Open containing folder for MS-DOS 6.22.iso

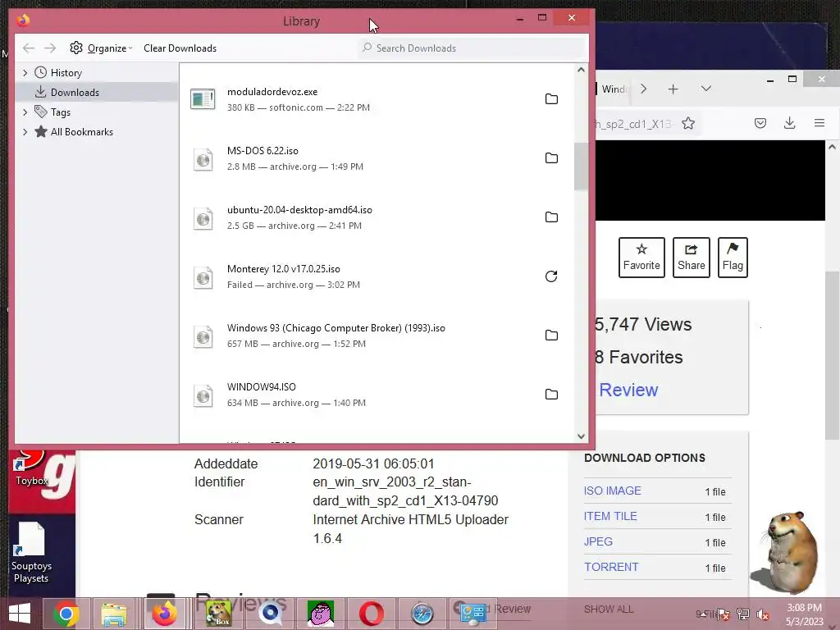pyautogui.click(x=551, y=158)
